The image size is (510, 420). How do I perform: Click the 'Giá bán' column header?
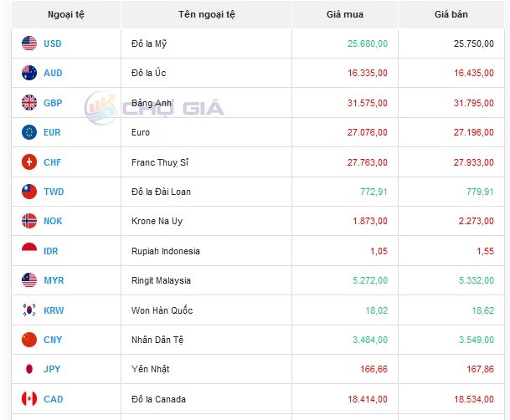click(x=451, y=15)
